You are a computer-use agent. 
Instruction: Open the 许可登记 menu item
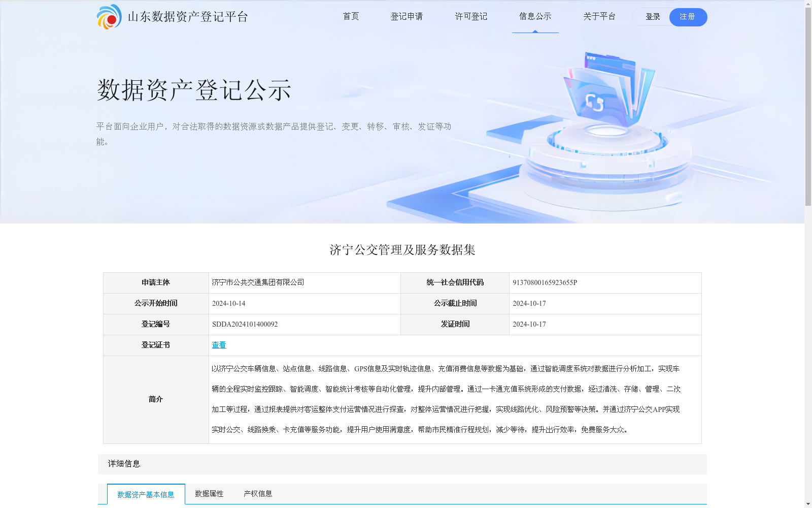(x=471, y=17)
